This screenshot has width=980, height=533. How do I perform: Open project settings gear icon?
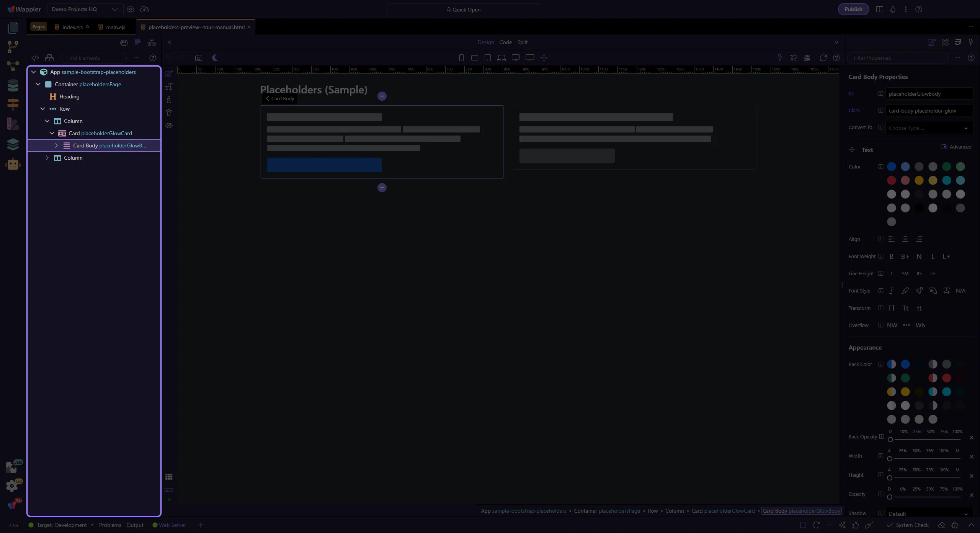coord(131,9)
